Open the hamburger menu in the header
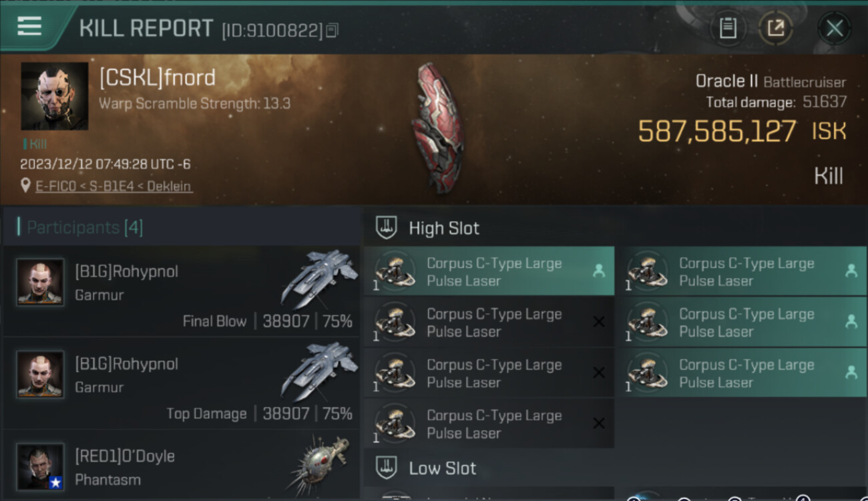 29,27
